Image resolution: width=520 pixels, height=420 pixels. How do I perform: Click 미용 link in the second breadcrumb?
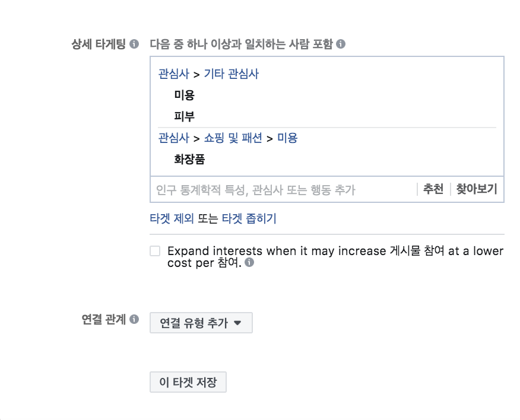point(287,138)
